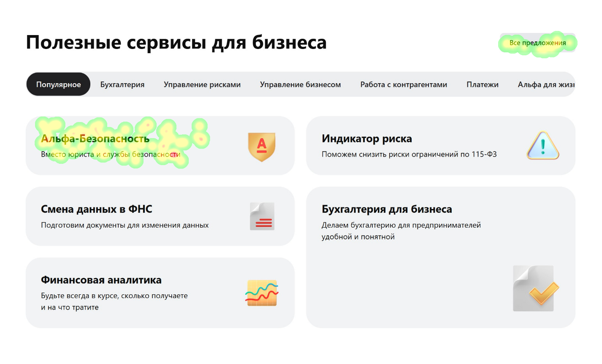Image resolution: width=602 pixels, height=364 pixels.
Task: Select the Популярное tab
Action: pyautogui.click(x=59, y=84)
